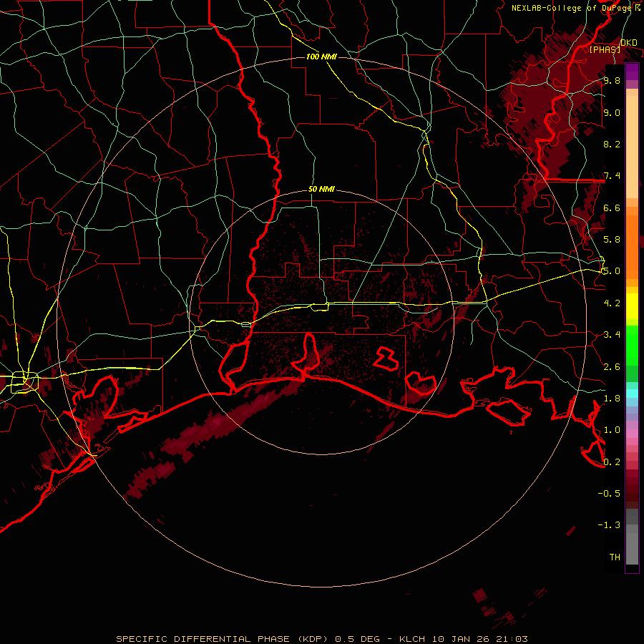Click the 100 NMI range ring label
The height and width of the screenshot is (644, 644).
tap(321, 57)
